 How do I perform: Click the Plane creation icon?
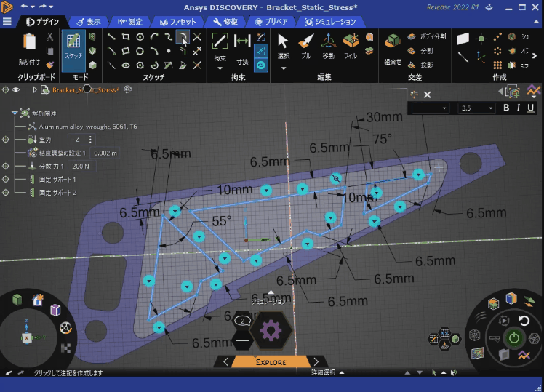[463, 39]
